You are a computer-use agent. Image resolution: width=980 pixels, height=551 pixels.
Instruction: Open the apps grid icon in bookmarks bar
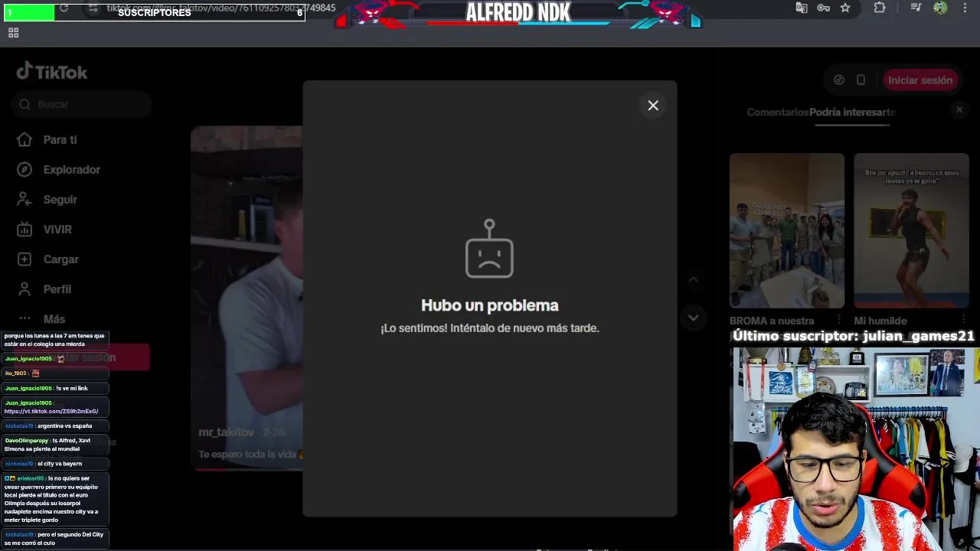coord(13,33)
